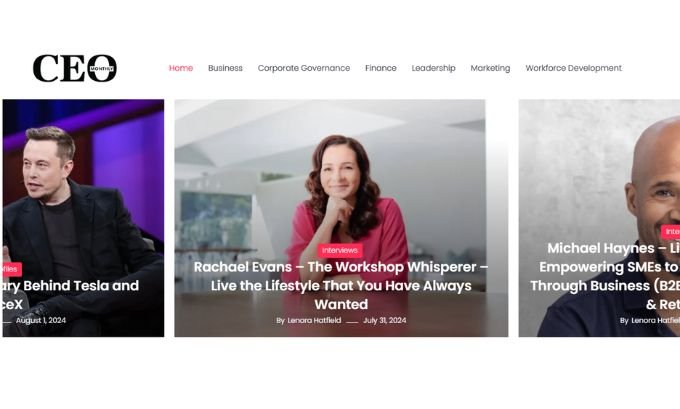
Task: Go to Workforce Development page
Action: pos(573,68)
